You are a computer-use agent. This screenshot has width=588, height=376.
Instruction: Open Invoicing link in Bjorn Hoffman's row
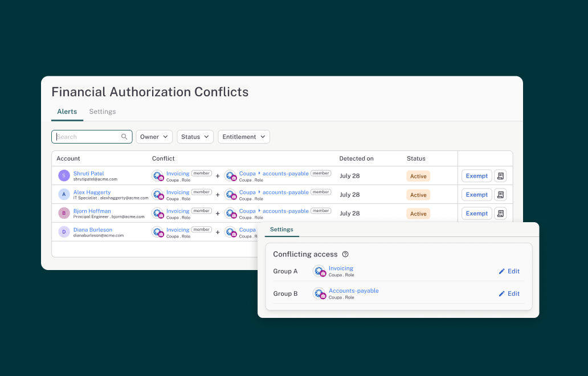pos(178,211)
